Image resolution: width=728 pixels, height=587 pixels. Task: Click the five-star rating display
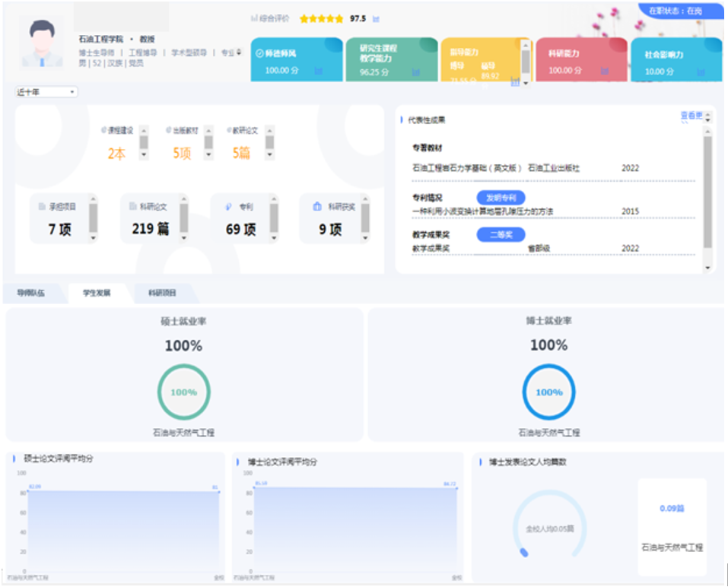coord(321,19)
